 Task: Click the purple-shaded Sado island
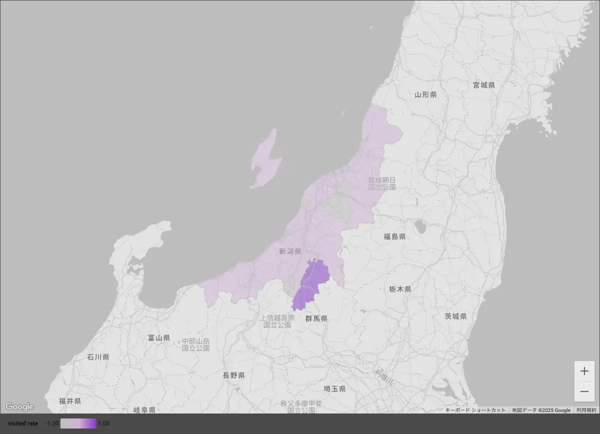pyautogui.click(x=265, y=160)
